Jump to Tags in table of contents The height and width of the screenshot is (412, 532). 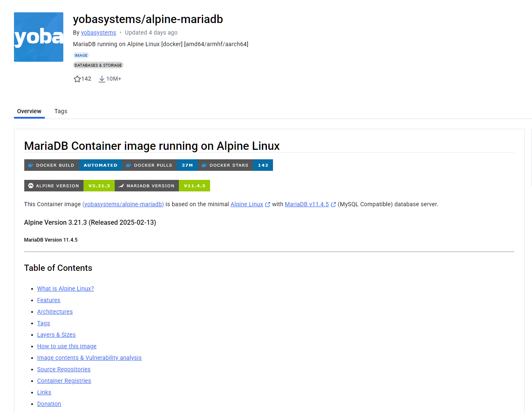point(44,323)
